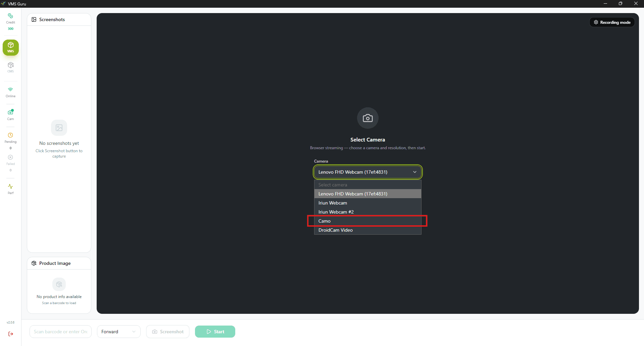
Task: View Pending uploads clock icon
Action: pos(10,135)
